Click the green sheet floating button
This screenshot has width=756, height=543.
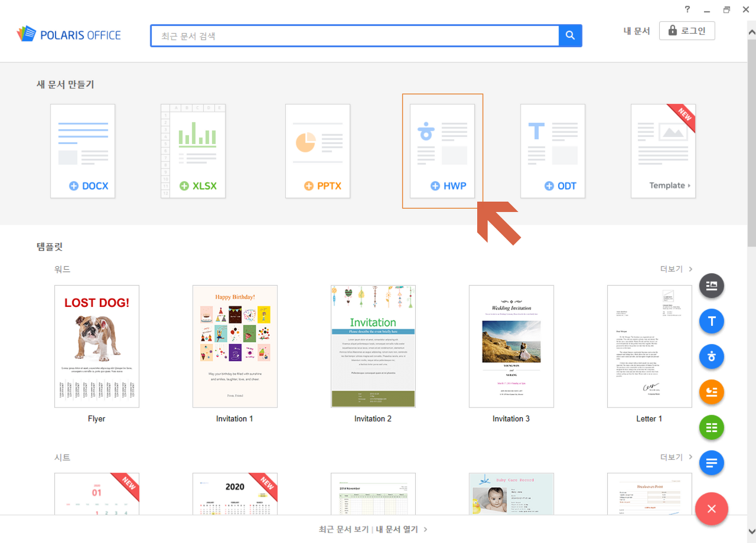[712, 427]
